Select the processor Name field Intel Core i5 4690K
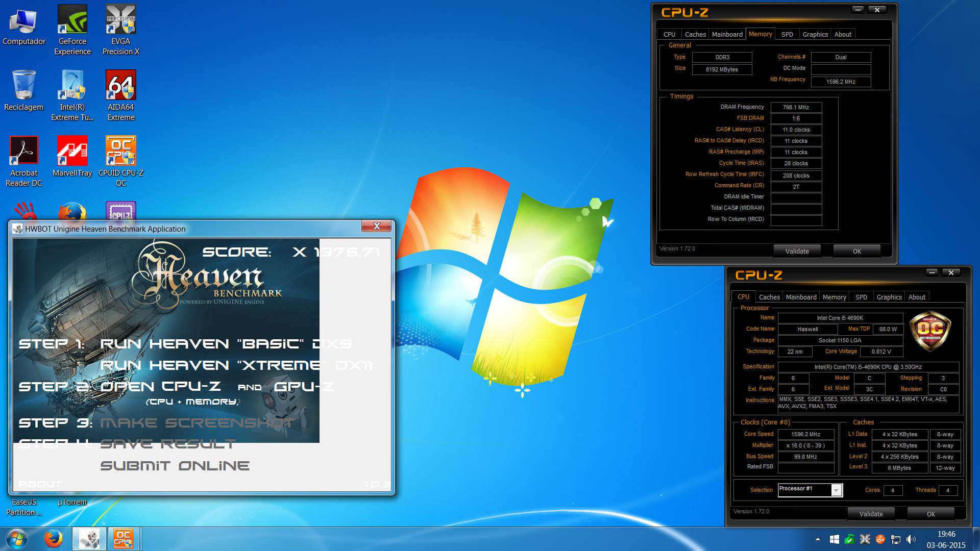Image resolution: width=980 pixels, height=551 pixels. pos(840,318)
